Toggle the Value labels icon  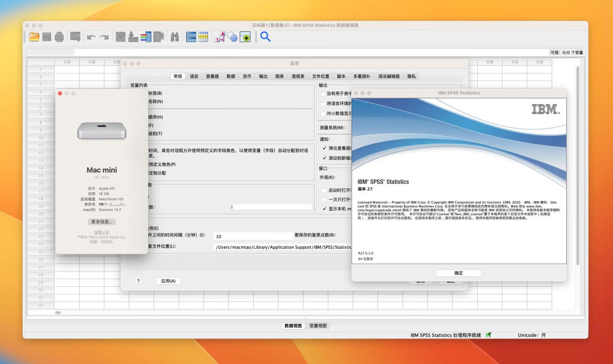click(220, 37)
